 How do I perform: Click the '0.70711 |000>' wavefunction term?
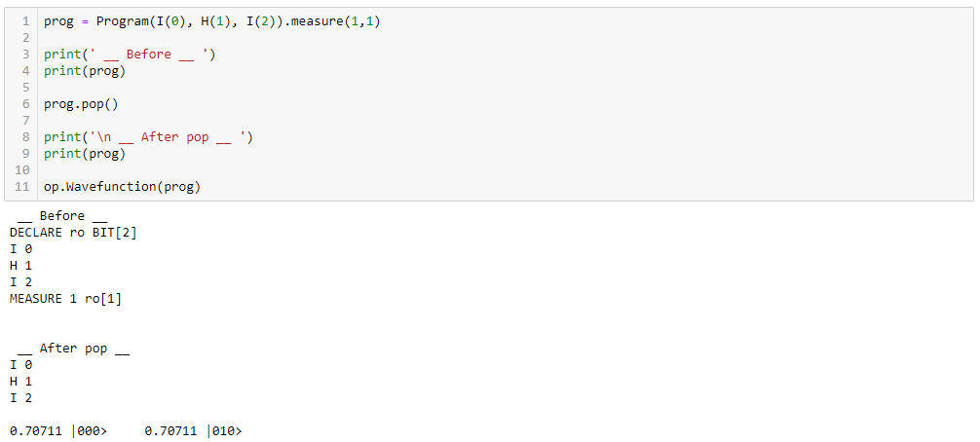(58, 431)
